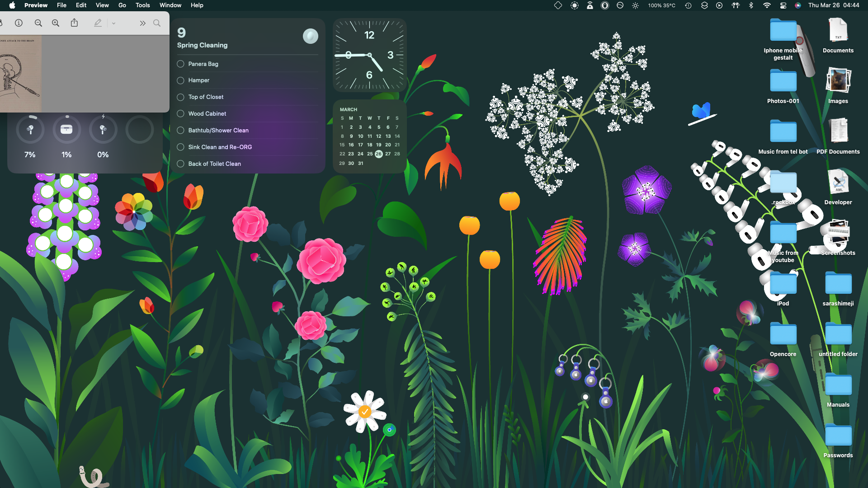This screenshot has width=868, height=488.
Task: Click the Preview search magnifier icon
Action: click(157, 23)
